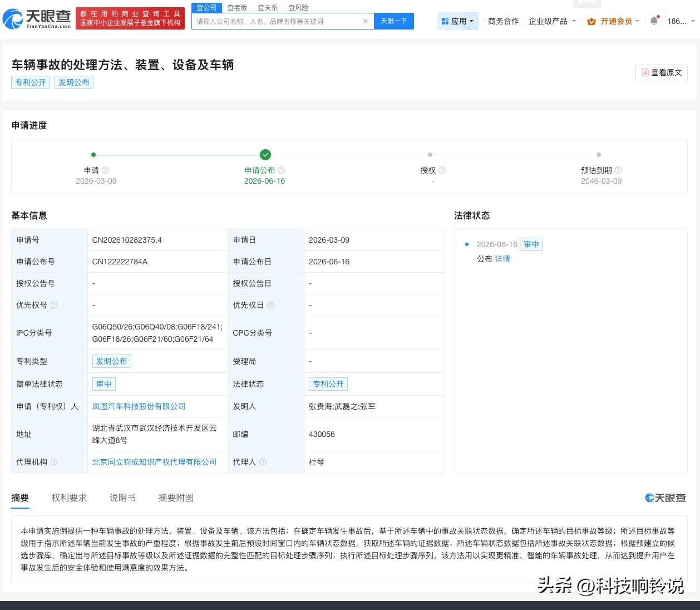Click the VIP crown icon
The height and width of the screenshot is (610, 700).
(x=591, y=21)
